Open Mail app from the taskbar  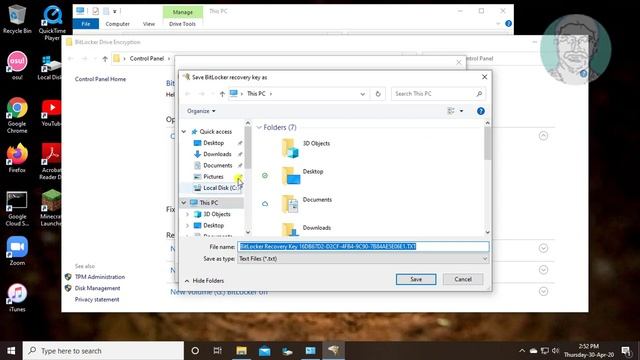(264, 351)
